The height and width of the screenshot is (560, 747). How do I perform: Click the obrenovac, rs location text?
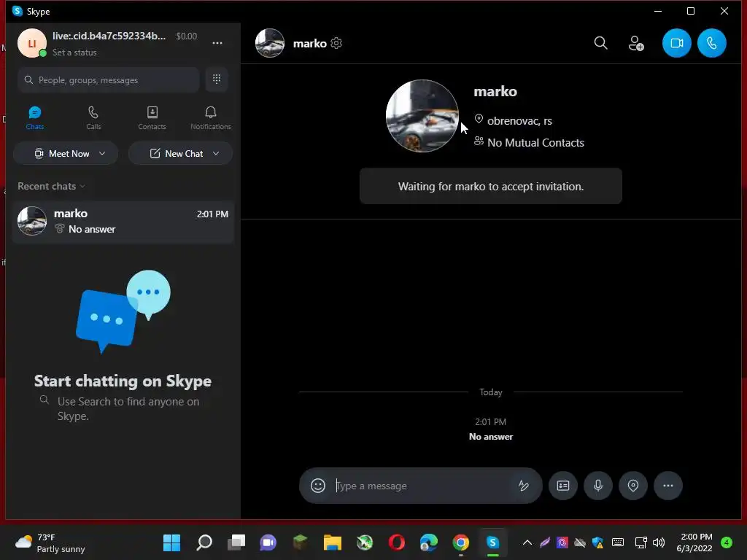click(x=519, y=121)
